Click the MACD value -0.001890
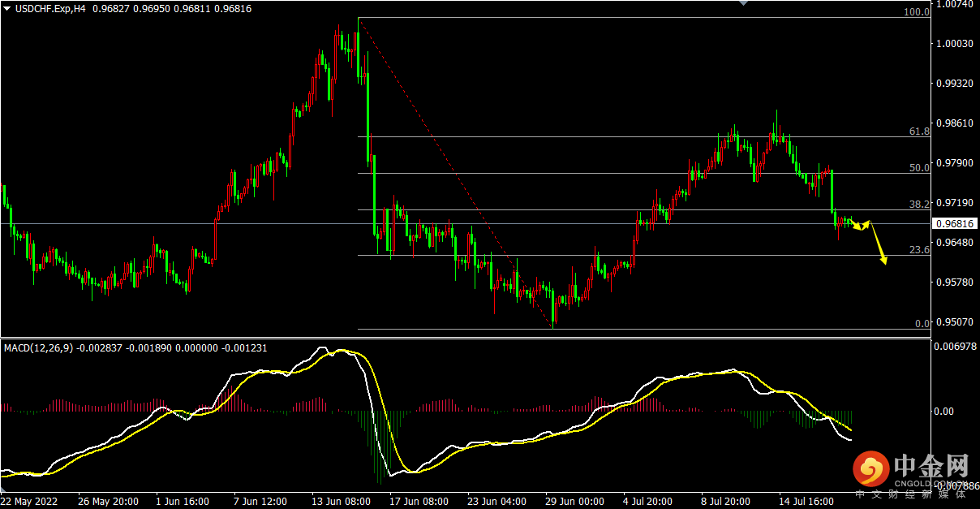Screen dimensions: 980x509 coord(150,347)
